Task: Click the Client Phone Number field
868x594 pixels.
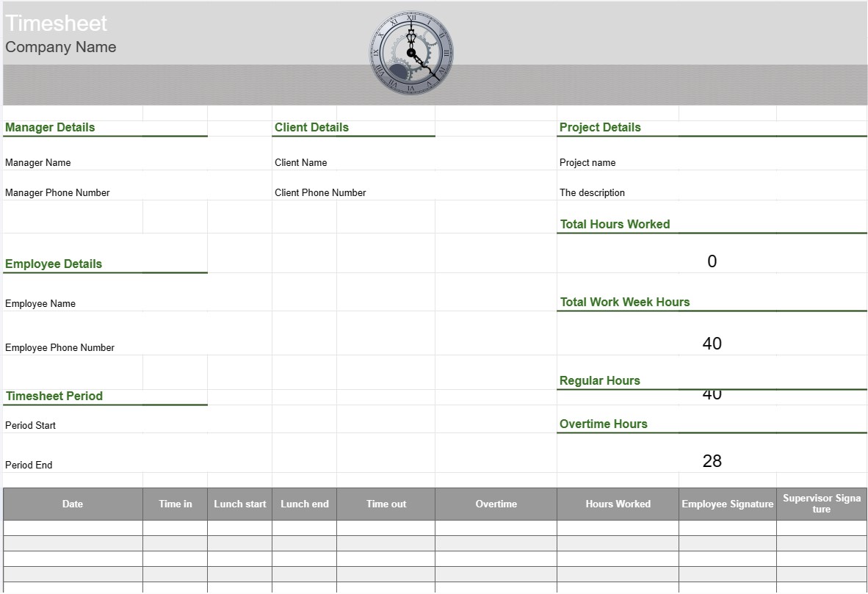Action: [319, 192]
